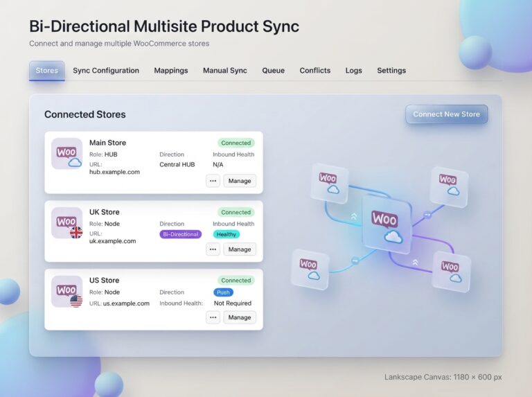This screenshot has width=532, height=397.
Task: Click Manage for US Store
Action: (240, 317)
